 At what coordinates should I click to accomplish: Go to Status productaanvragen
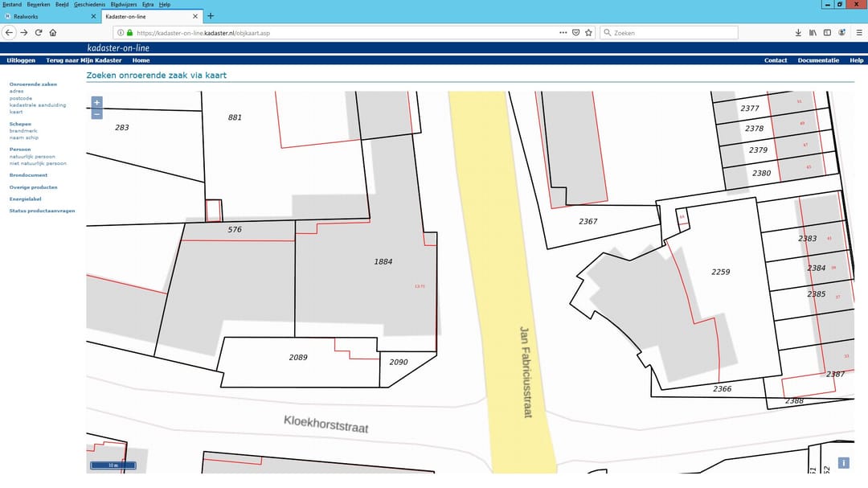coord(42,211)
